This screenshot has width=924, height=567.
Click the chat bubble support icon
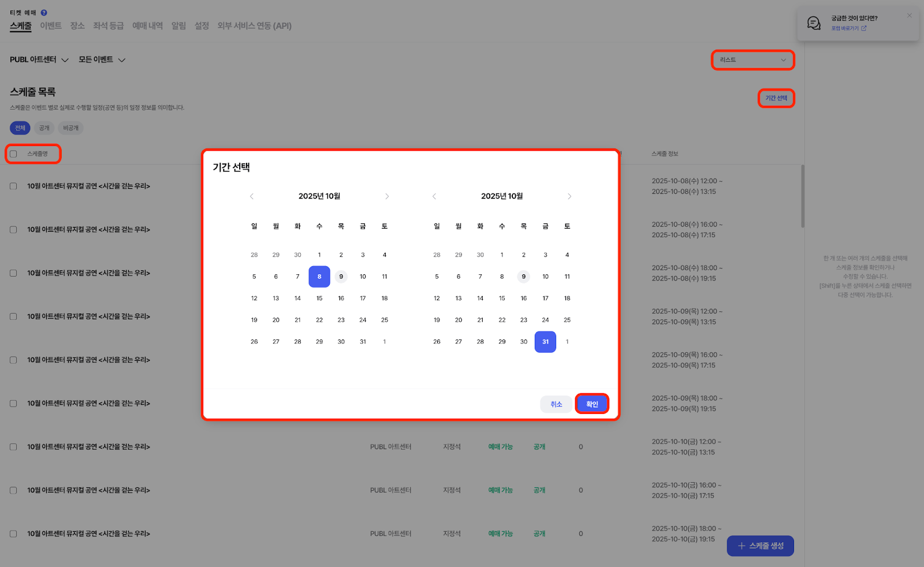pos(814,23)
